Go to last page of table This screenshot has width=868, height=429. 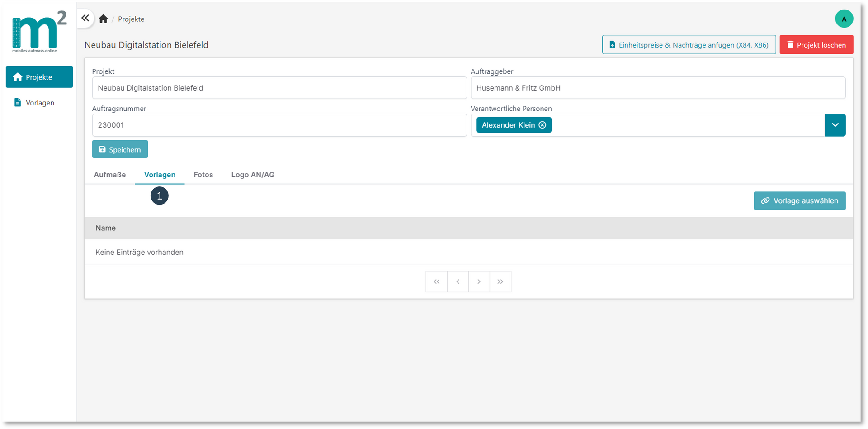[x=500, y=281]
